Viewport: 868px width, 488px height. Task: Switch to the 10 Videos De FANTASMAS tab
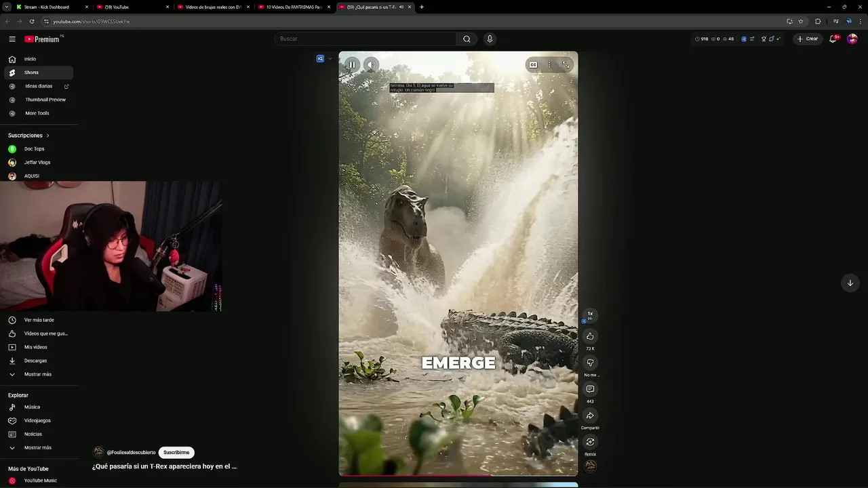[x=294, y=7]
